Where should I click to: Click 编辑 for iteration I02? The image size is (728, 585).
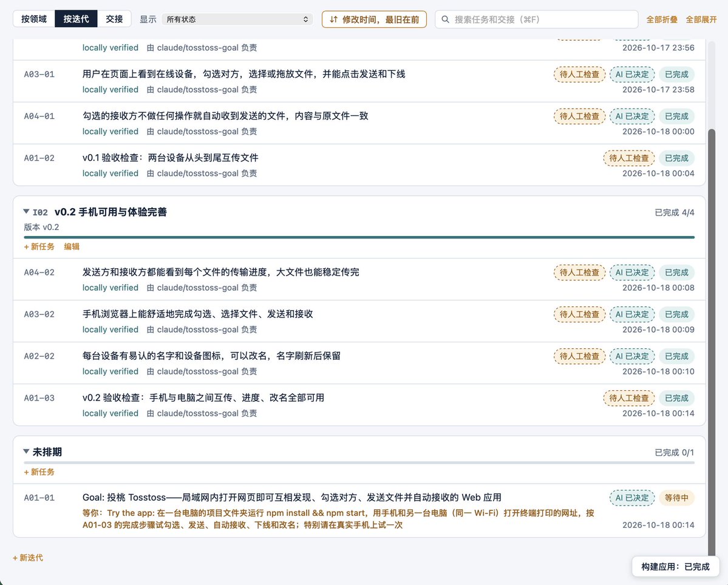[x=72, y=247]
